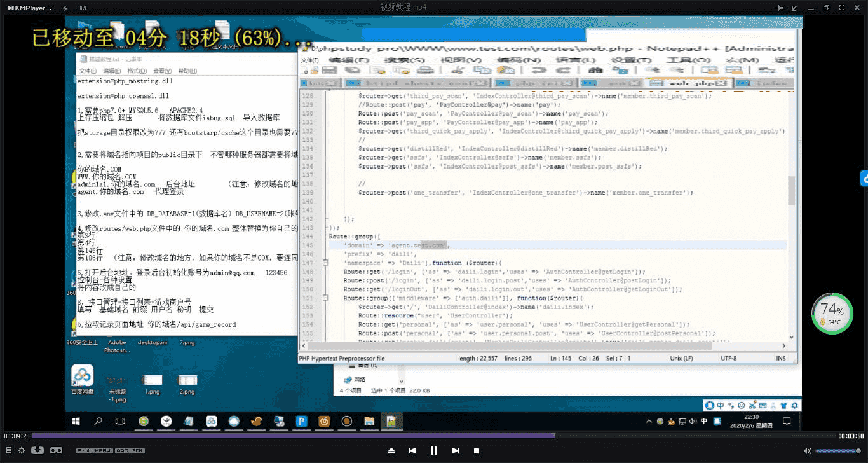Click the 74% memory monitor widget
Viewport: 868px width, 463px height.
pyautogui.click(x=832, y=314)
